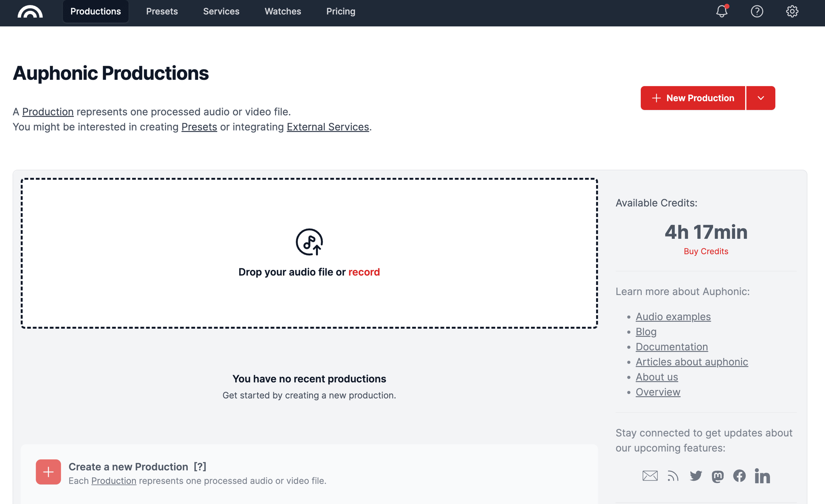This screenshot has height=504, width=825.
Task: Go to the Productions tab
Action: (x=96, y=11)
